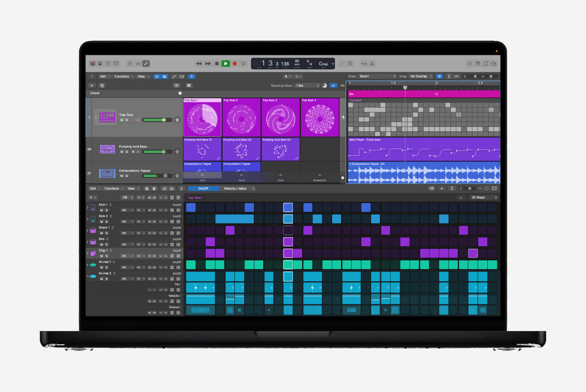Click the Hi-Hat 1 row's cymbal icon
Viewport: 586px width, 392px height.
[x=93, y=265]
